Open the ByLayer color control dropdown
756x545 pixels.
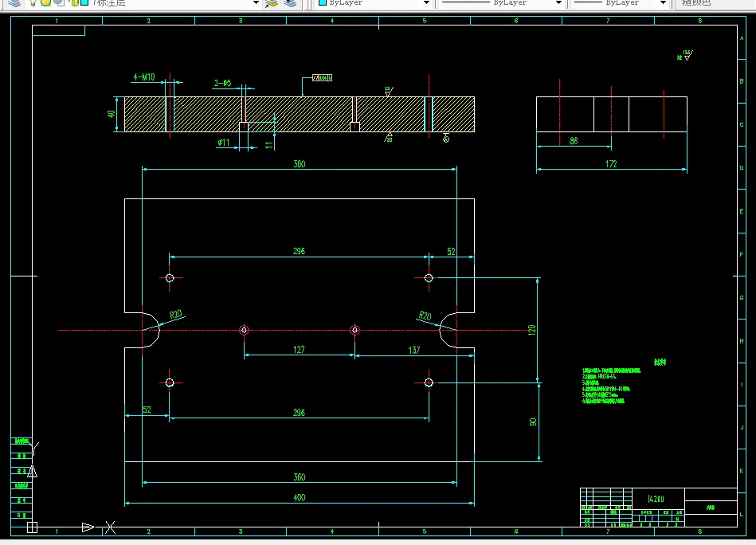[x=426, y=3]
